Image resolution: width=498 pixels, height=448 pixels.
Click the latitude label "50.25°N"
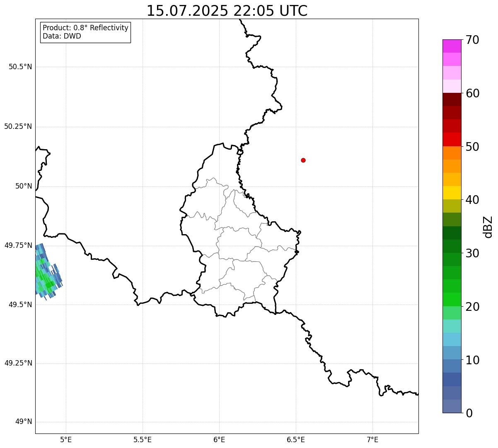point(18,126)
